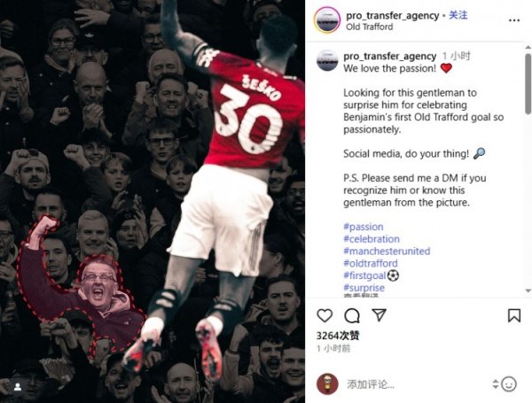Screen dimensions: 532x403
Task: Like the post with heart icon
Action: click(325, 315)
